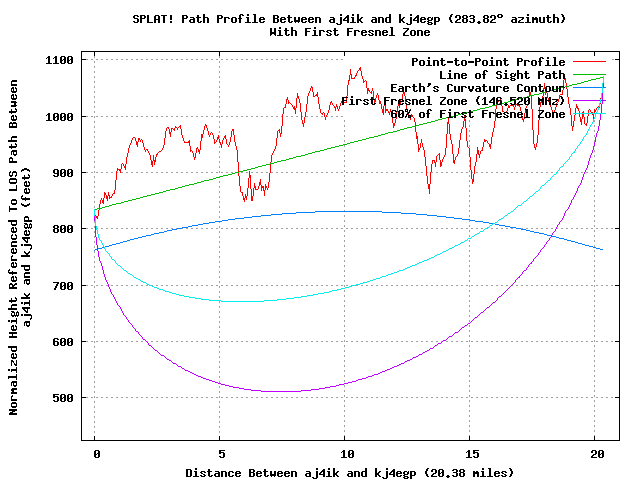Click legend label '60% of First Fresnel Zone'
640x480 pixels.
pos(477,114)
